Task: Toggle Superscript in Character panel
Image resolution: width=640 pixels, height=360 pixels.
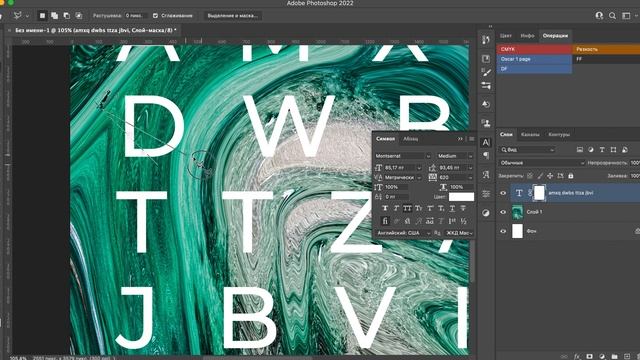Action: [x=430, y=208]
